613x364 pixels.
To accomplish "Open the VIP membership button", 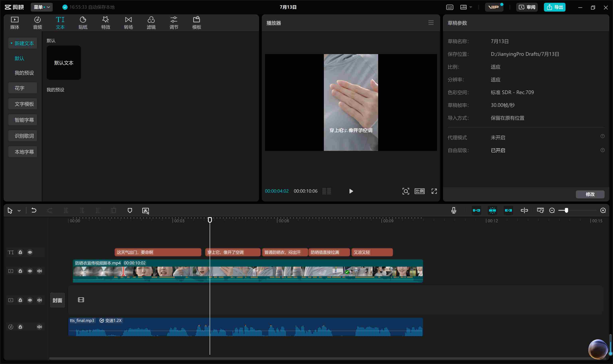I will pyautogui.click(x=494, y=7).
